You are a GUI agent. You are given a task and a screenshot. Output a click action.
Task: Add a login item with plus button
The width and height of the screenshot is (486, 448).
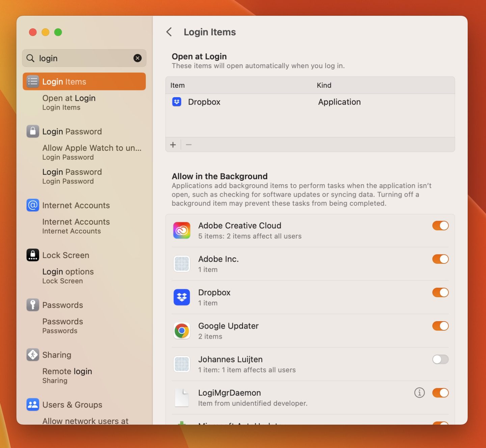tap(173, 145)
